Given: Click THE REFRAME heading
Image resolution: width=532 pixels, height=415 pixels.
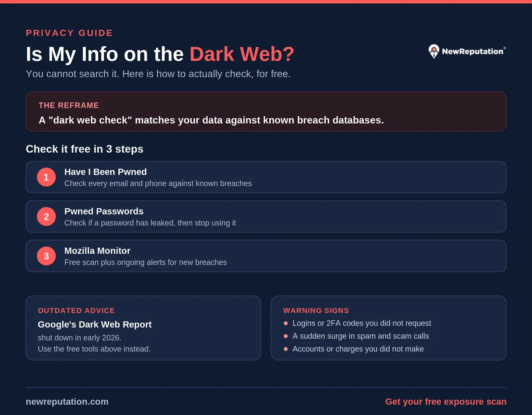Looking at the screenshot, I should (x=69, y=105).
